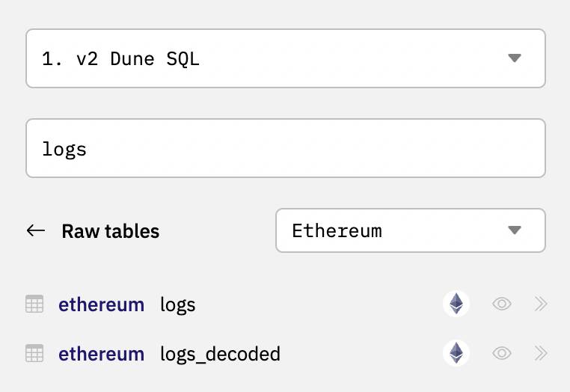Insert logs table with double-chevron icon

click(541, 304)
